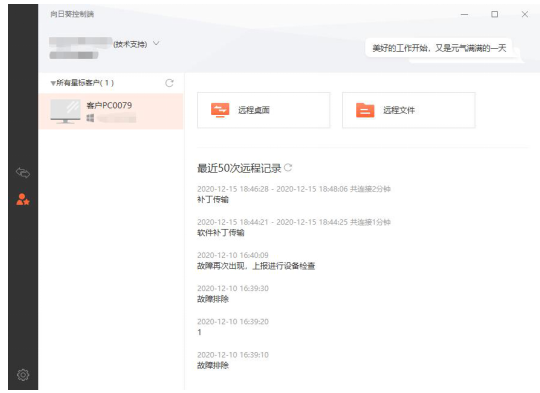Open settings gear in sidebar
Image resolution: width=540 pixels, height=393 pixels.
pyautogui.click(x=23, y=374)
